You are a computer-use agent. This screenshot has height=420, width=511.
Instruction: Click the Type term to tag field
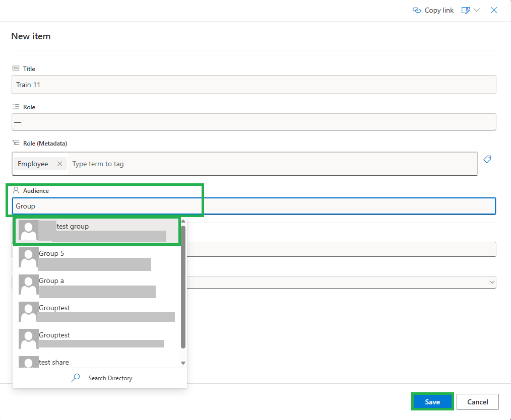(272, 164)
